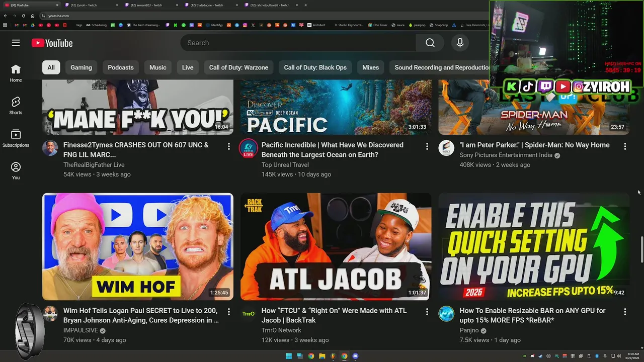Reload the page with refresh icon
The image size is (644, 362).
(x=23, y=16)
